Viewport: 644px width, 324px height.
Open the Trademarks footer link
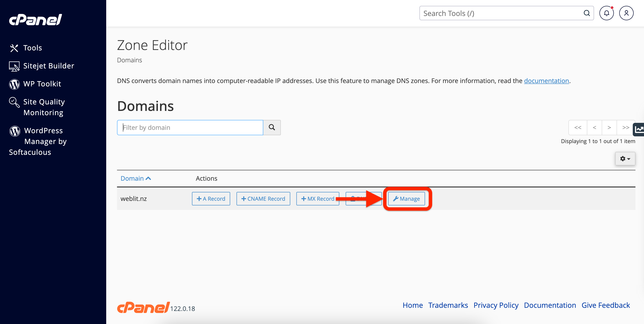[448, 305]
